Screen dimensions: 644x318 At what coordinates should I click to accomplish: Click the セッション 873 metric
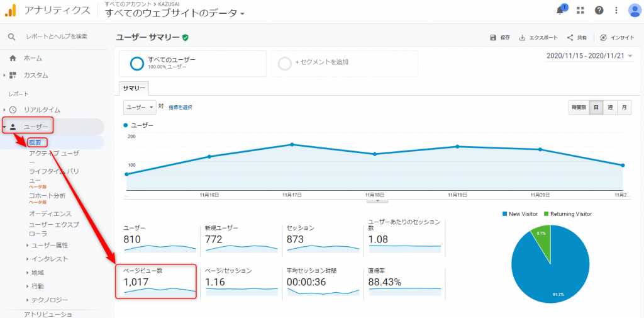tap(323, 239)
